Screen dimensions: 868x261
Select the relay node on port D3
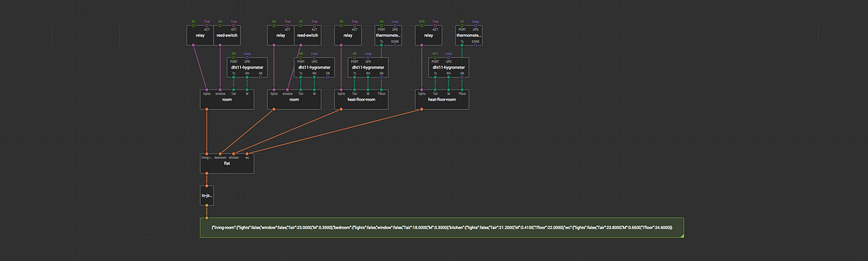coord(200,35)
